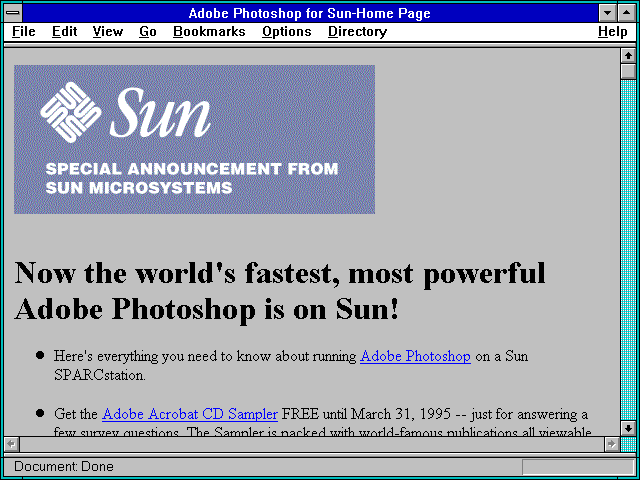Image resolution: width=640 pixels, height=480 pixels.
Task: Open the Bookmarks menu
Action: click(x=209, y=32)
